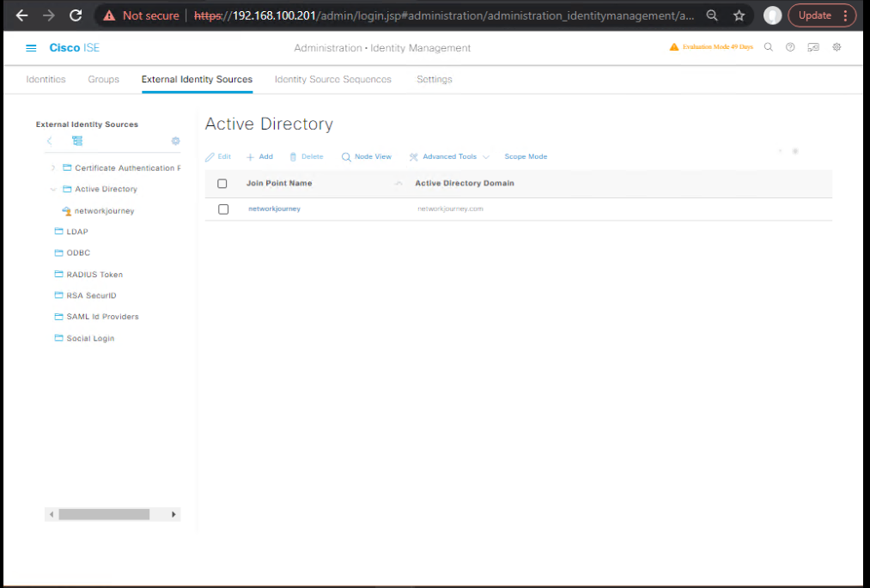The width and height of the screenshot is (870, 588).
Task: Click the SAML Id Providers folder icon
Action: [58, 316]
